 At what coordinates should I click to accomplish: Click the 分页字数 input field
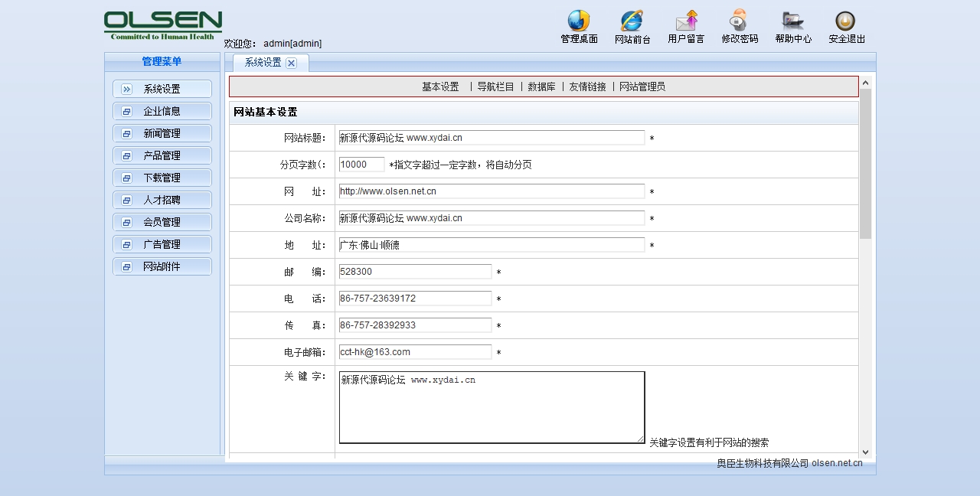pyautogui.click(x=361, y=165)
